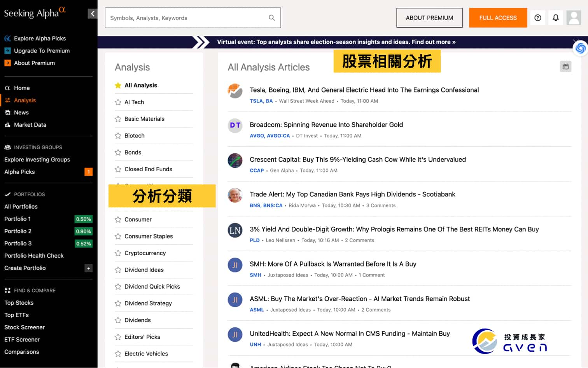
Task: Open News in the sidebar
Action: point(21,112)
